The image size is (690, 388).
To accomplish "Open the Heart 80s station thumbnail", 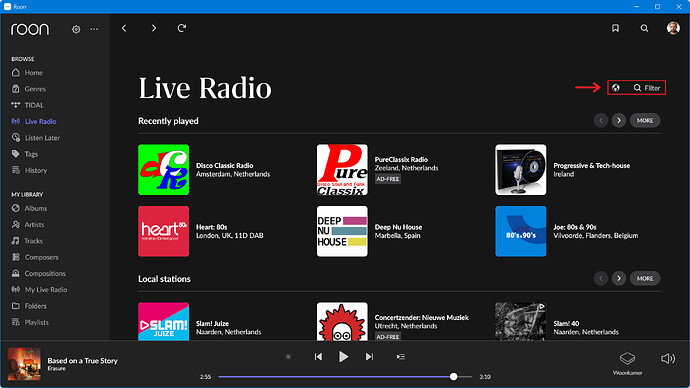I will point(164,231).
